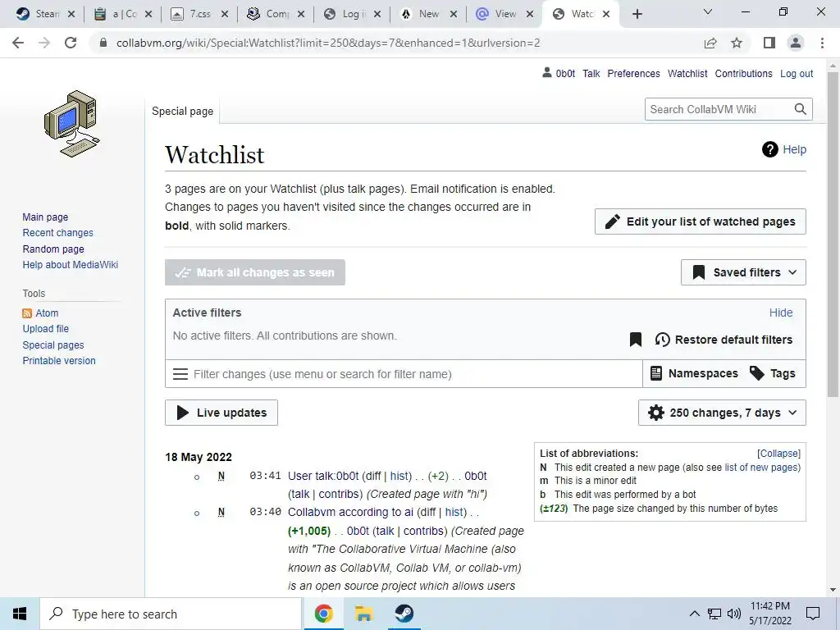
Task: Open the Special pages sidebar link
Action: (53, 345)
